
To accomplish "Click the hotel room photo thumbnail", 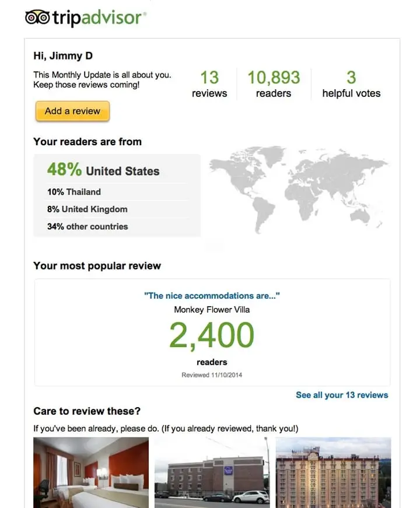I will coord(90,472).
